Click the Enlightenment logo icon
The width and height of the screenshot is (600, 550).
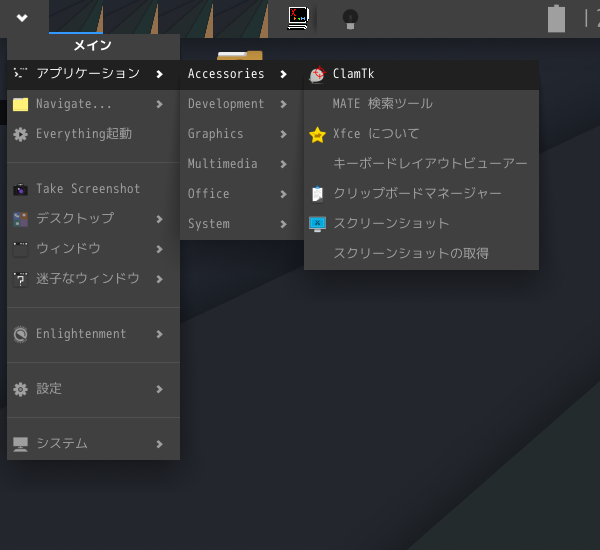pos(20,334)
